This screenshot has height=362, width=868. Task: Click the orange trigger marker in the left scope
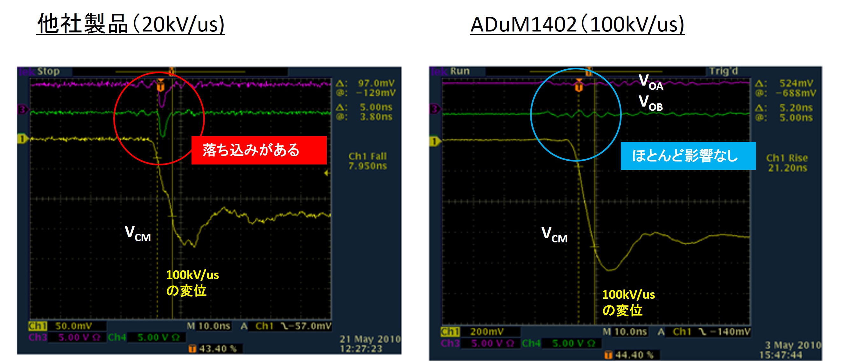[x=161, y=85]
